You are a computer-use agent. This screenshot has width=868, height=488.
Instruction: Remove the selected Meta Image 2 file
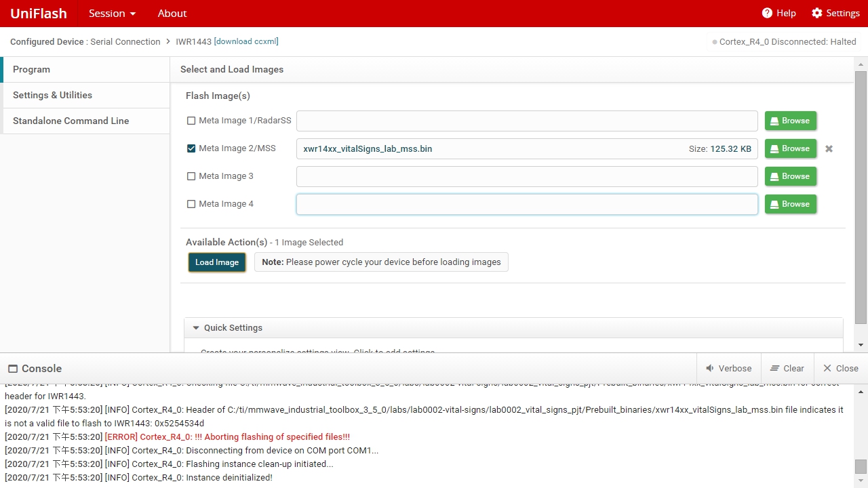[x=829, y=149]
